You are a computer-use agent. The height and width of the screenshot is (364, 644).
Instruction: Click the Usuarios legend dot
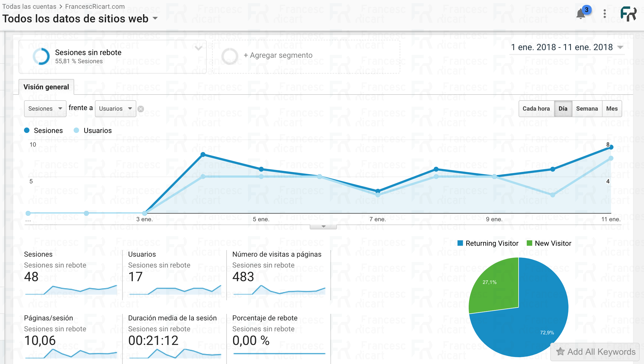pyautogui.click(x=76, y=130)
